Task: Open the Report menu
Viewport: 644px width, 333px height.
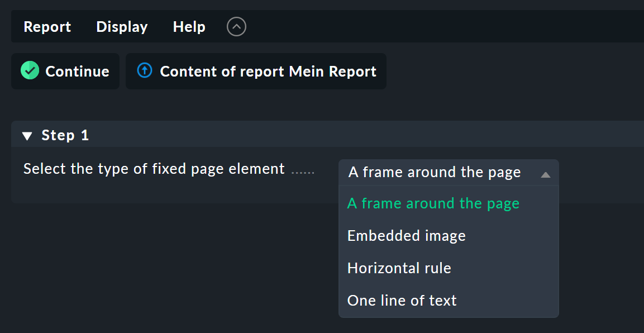Action: coord(47,27)
